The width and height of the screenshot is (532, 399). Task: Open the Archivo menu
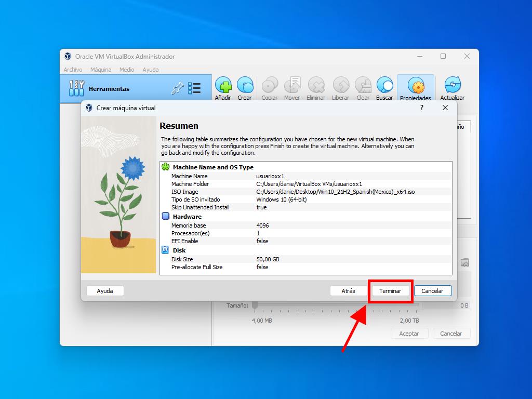pyautogui.click(x=73, y=70)
